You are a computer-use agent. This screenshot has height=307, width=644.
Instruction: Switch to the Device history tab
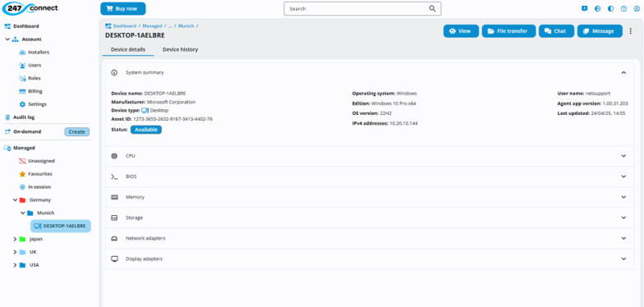(x=181, y=49)
